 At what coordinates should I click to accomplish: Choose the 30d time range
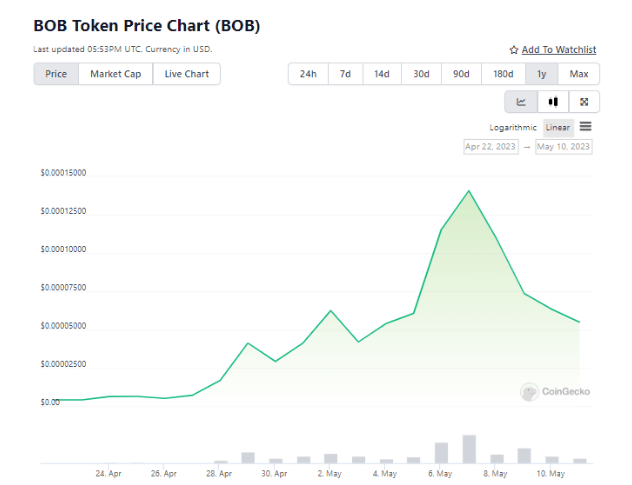point(421,74)
